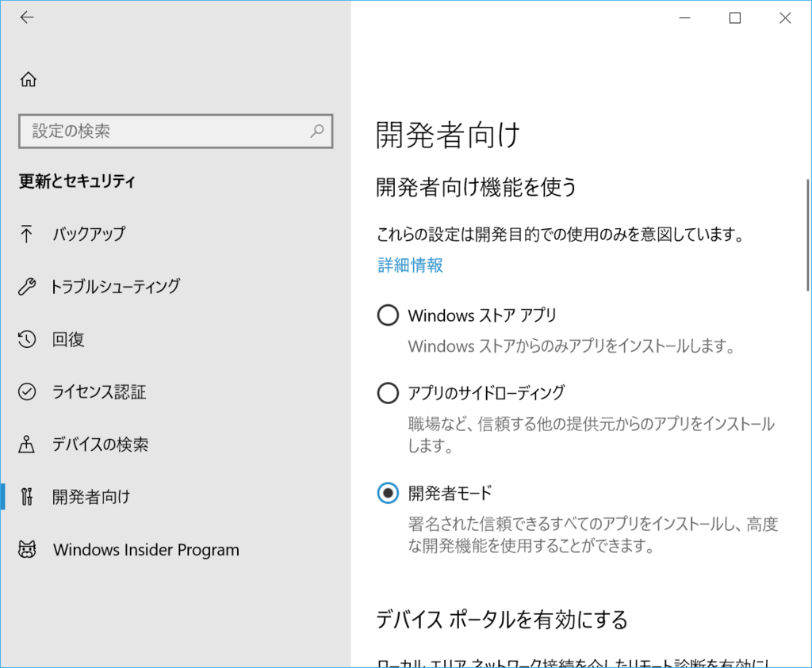812x668 pixels.
Task: Click the Windows Insider Program cat icon
Action: (27, 549)
